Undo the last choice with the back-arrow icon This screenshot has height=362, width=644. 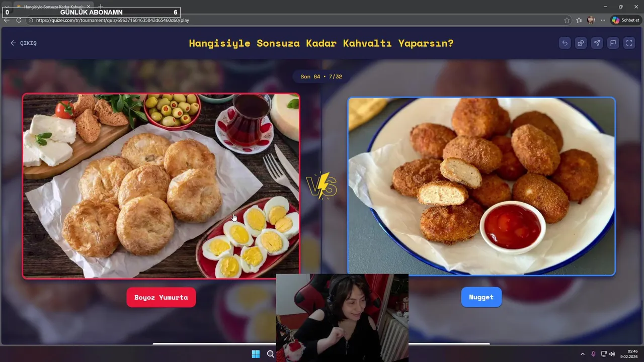click(565, 43)
